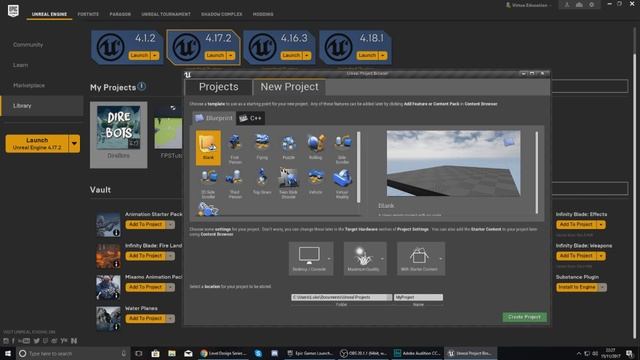Add Infinity Blade: Fire Lands to project

click(146, 256)
